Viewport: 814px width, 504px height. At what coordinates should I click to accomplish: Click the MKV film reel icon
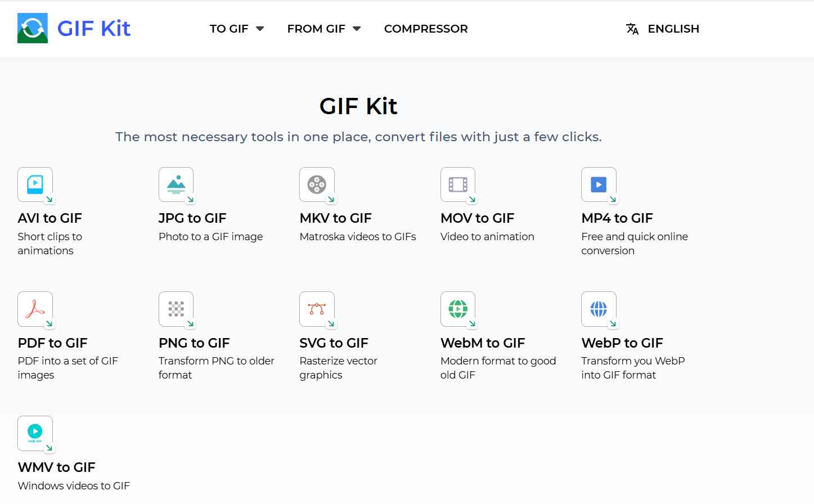(317, 185)
